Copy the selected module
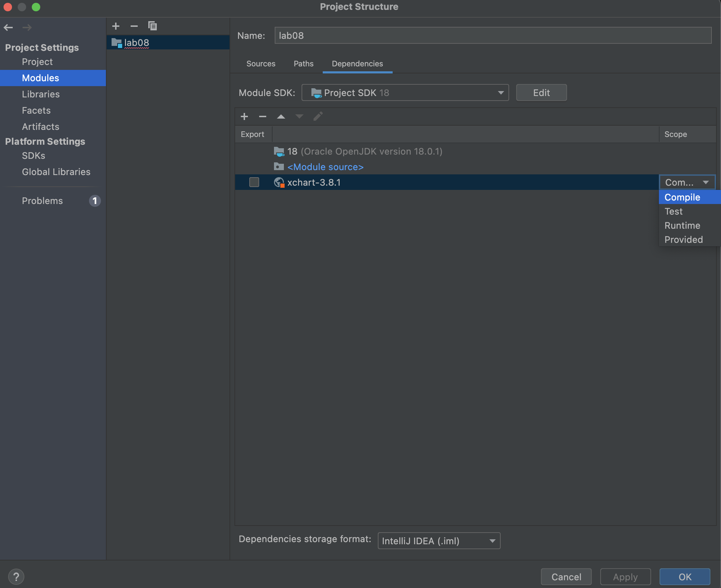This screenshot has height=588, width=721. [153, 26]
